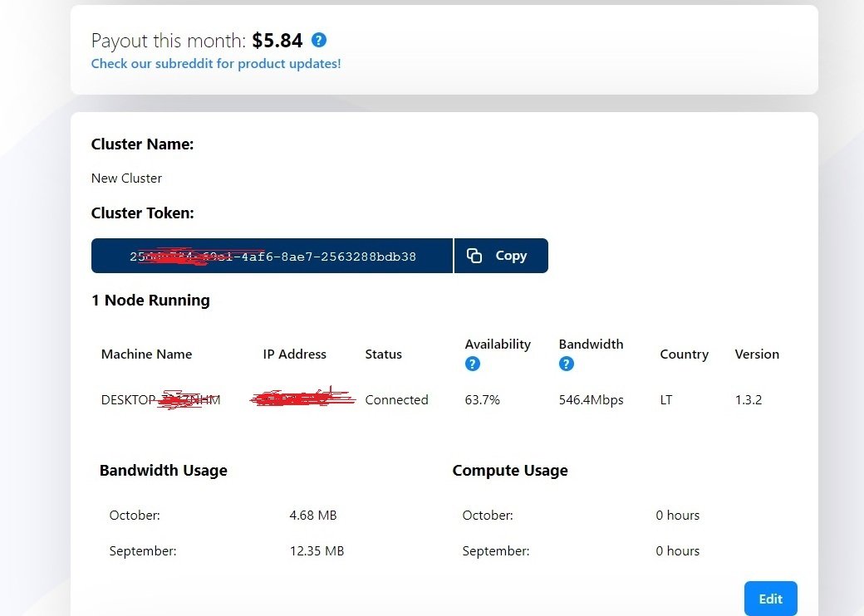Image resolution: width=864 pixels, height=616 pixels.
Task: Click the 546.4Mbps bandwidth value
Action: [591, 399]
